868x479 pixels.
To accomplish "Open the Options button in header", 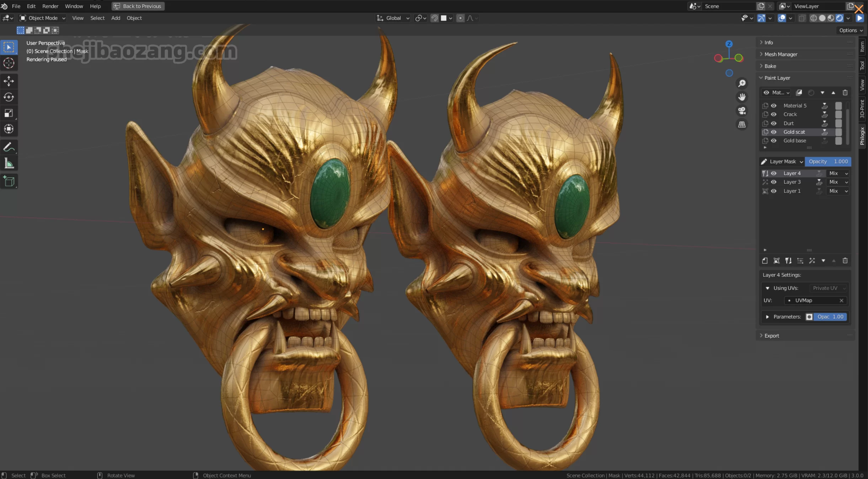I will (851, 30).
